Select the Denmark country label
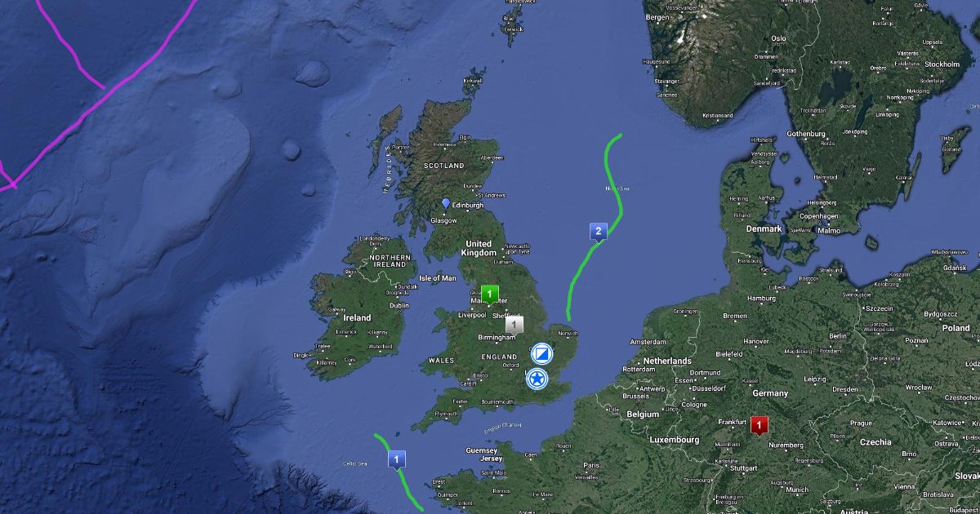The image size is (980, 514). coord(764,229)
